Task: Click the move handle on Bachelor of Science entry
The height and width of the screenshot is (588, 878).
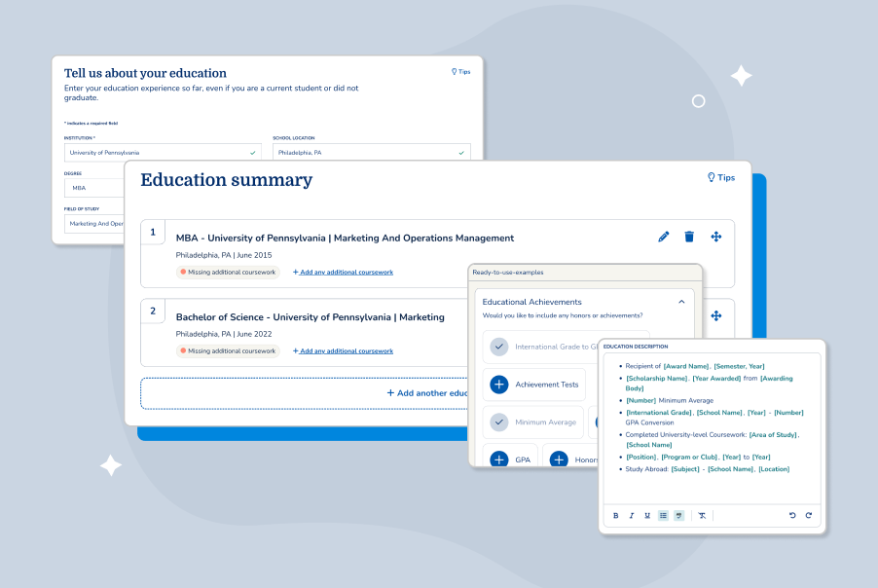Action: (x=715, y=315)
